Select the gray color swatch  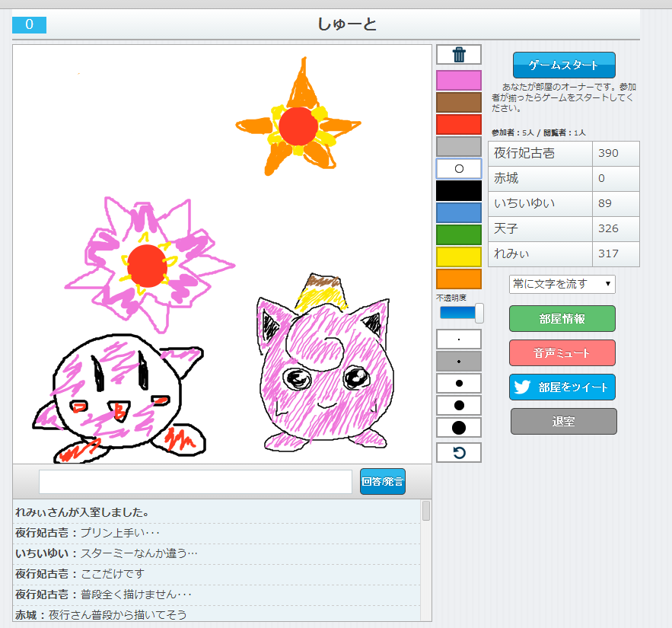coord(459,147)
